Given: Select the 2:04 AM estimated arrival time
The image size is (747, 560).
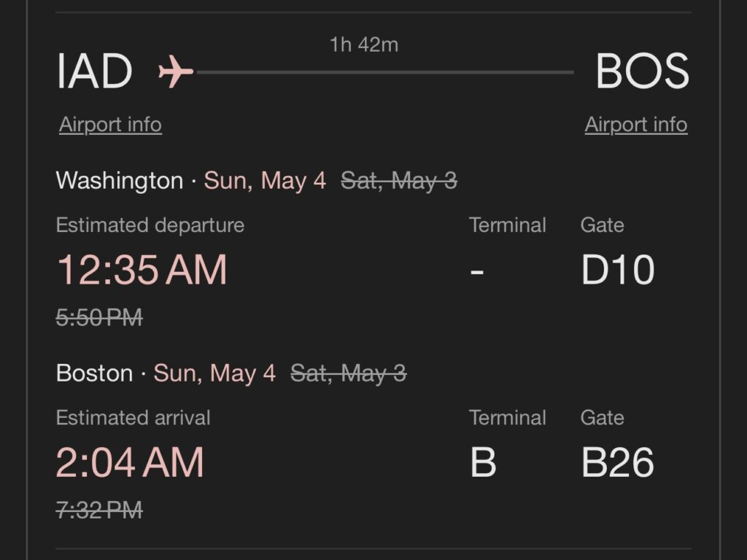Looking at the screenshot, I should point(130,462).
